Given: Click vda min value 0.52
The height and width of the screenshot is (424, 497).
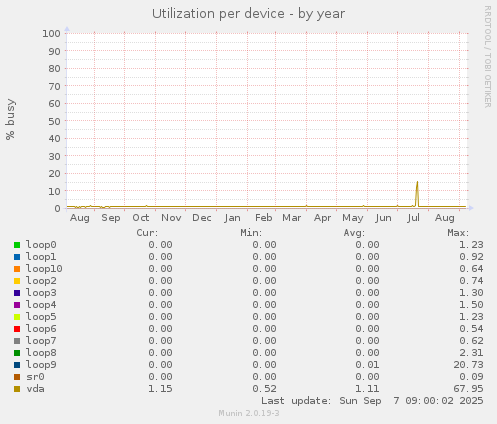Looking at the screenshot, I should [264, 389].
